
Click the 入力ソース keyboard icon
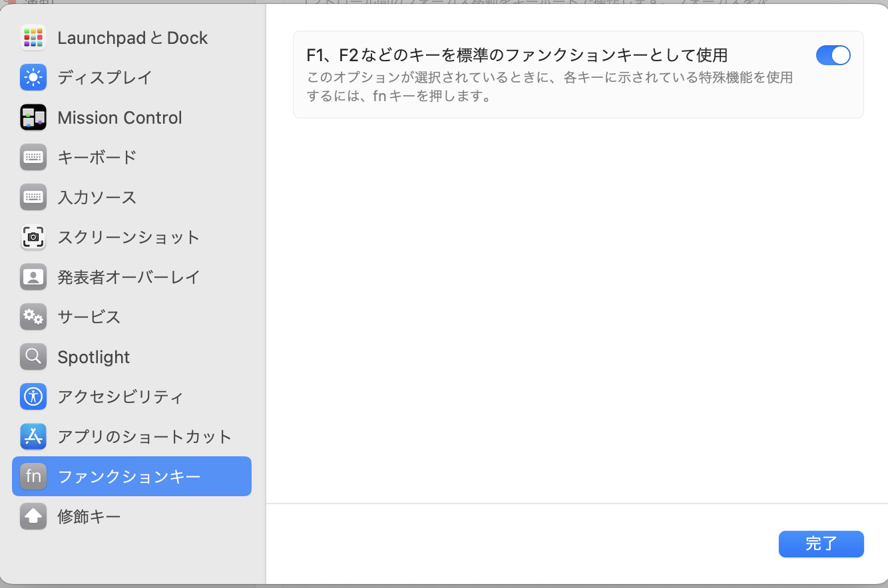(33, 198)
